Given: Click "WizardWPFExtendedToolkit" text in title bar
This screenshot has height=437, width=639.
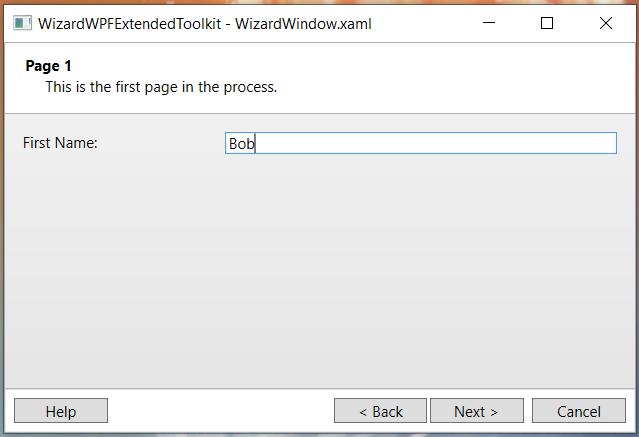Looking at the screenshot, I should [129, 23].
